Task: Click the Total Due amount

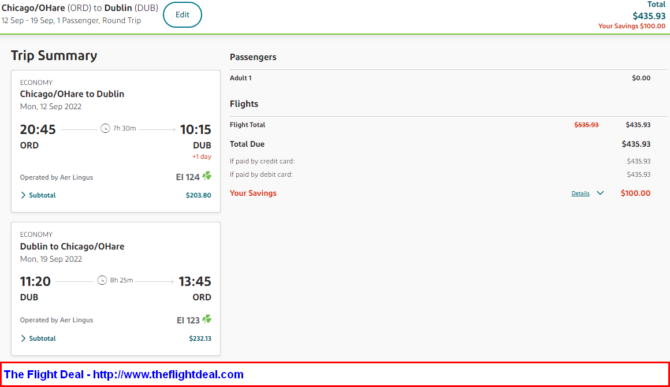Action: (x=636, y=144)
